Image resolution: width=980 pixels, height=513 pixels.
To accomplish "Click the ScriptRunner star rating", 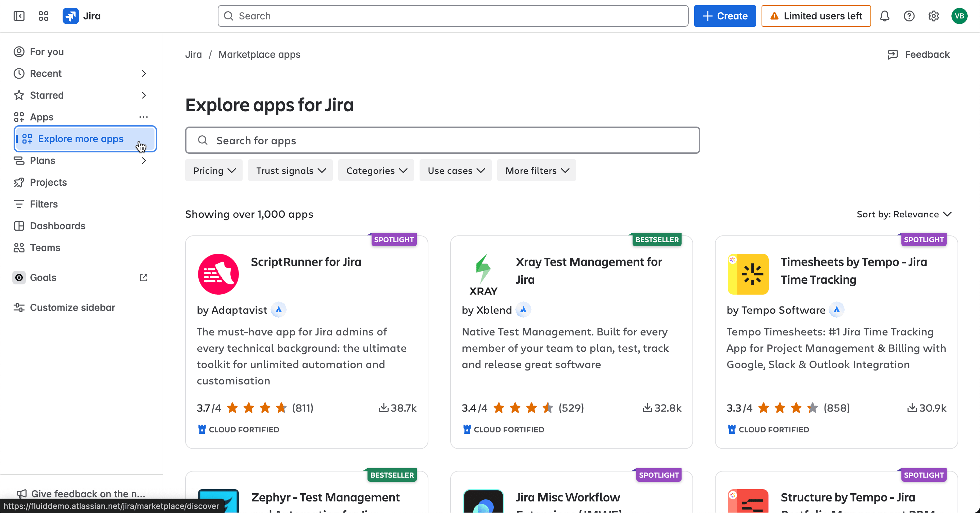I will (257, 408).
